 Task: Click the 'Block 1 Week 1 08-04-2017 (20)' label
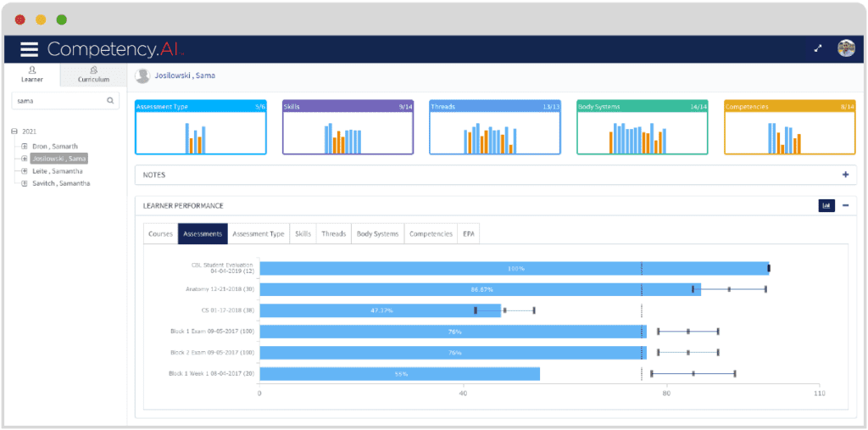[212, 373]
